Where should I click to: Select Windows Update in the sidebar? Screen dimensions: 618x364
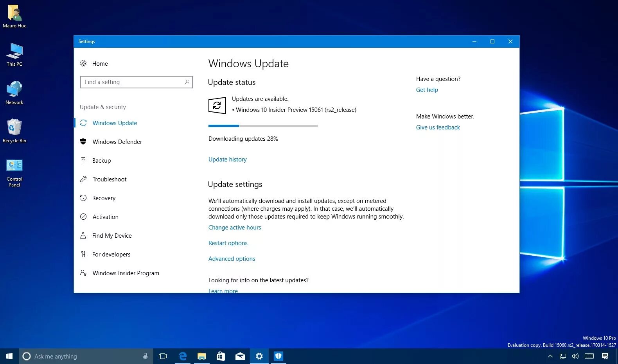tap(115, 123)
